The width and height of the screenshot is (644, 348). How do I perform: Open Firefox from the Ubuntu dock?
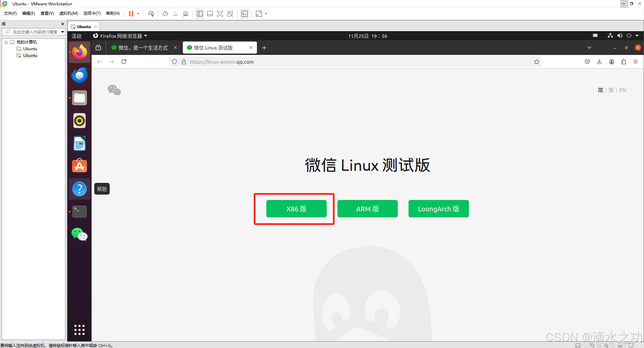click(x=79, y=52)
